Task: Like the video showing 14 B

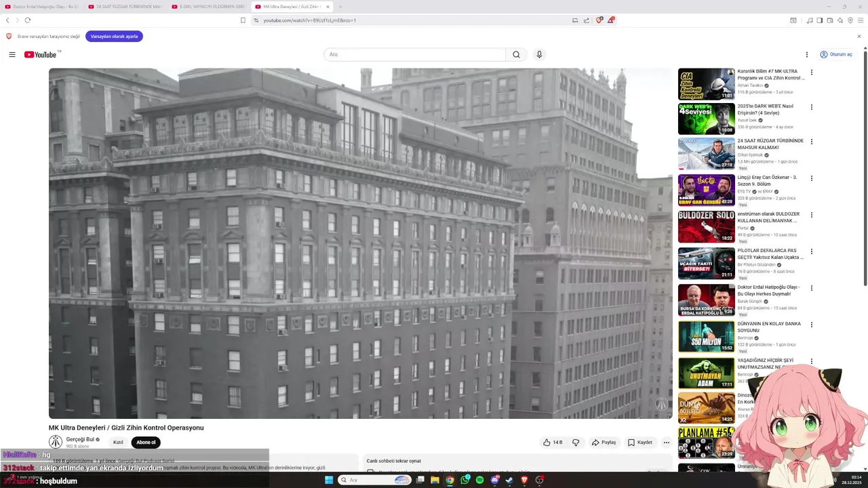Action: pyautogui.click(x=553, y=443)
